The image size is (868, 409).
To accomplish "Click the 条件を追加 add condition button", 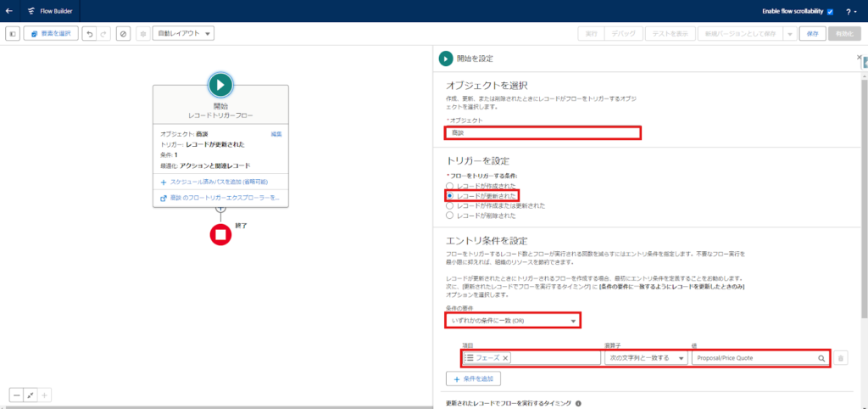I will 474,378.
